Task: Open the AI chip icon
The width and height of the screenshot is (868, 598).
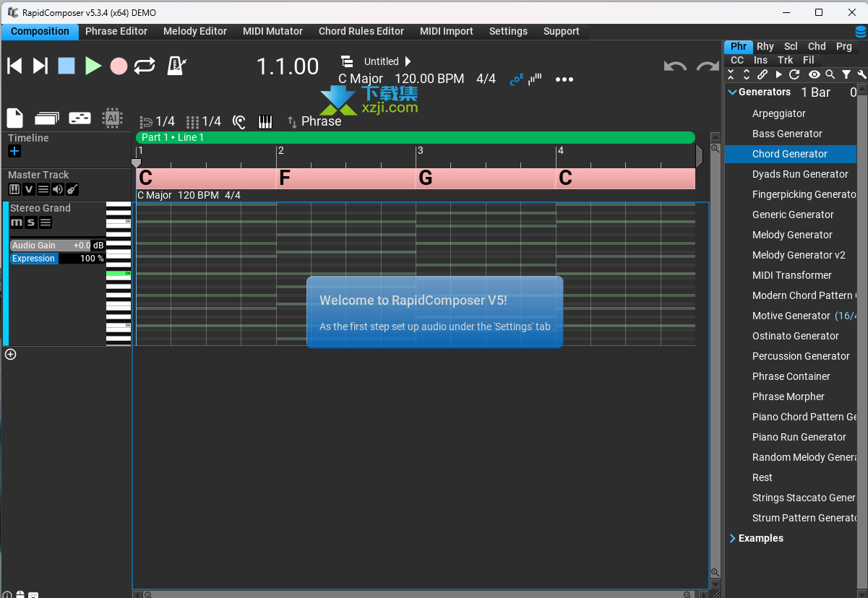Action: click(112, 118)
